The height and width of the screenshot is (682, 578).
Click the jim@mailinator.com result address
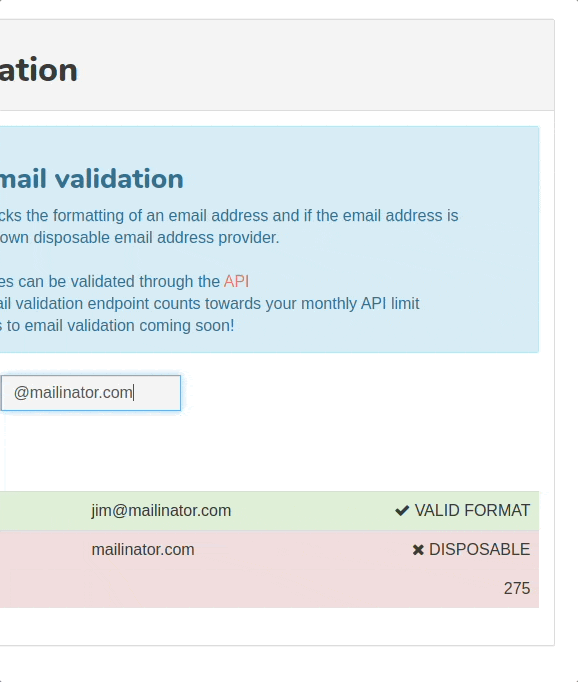coord(161,511)
